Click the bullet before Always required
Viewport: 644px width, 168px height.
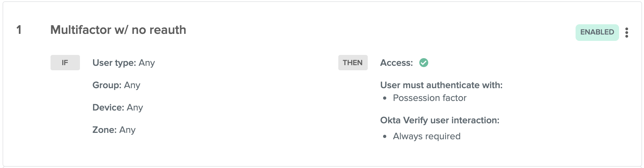(385, 136)
